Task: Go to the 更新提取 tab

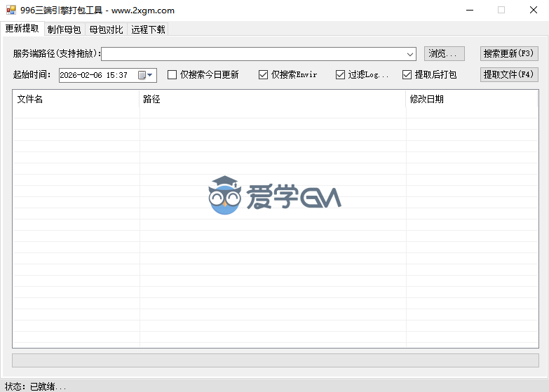Action: tap(22, 29)
